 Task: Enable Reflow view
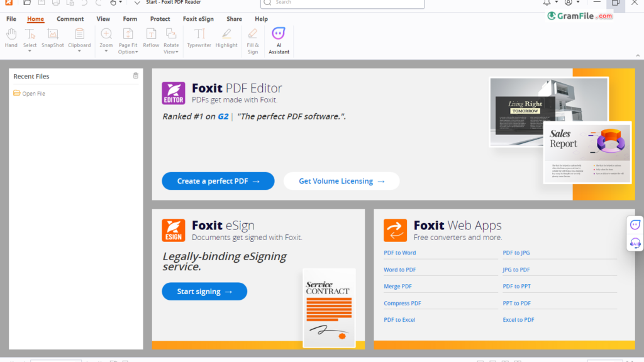[151, 38]
